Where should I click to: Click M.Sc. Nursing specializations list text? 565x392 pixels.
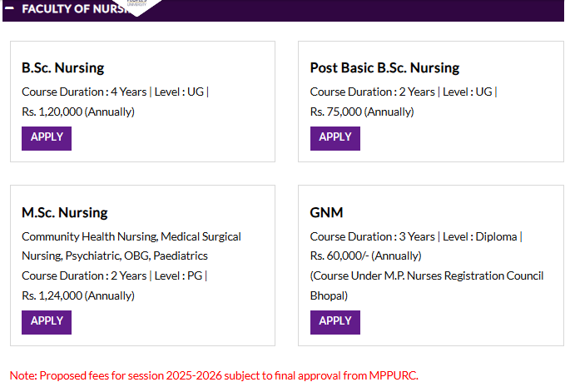click(131, 246)
